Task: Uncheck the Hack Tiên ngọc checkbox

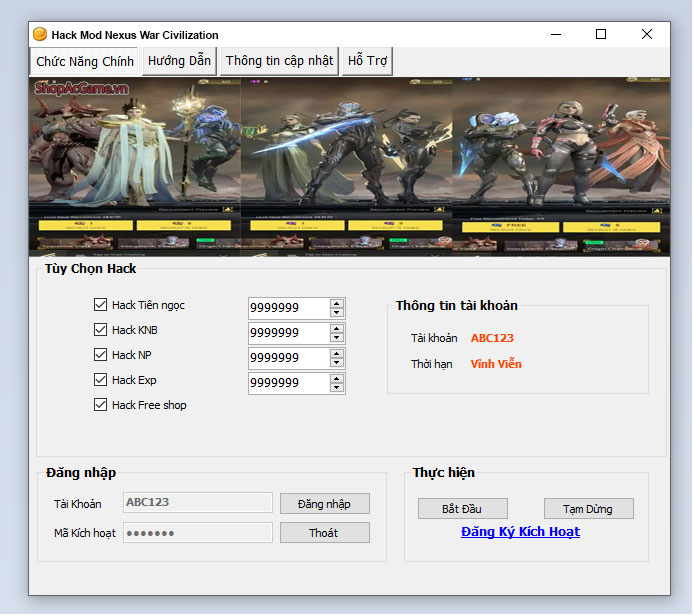Action: click(100, 304)
